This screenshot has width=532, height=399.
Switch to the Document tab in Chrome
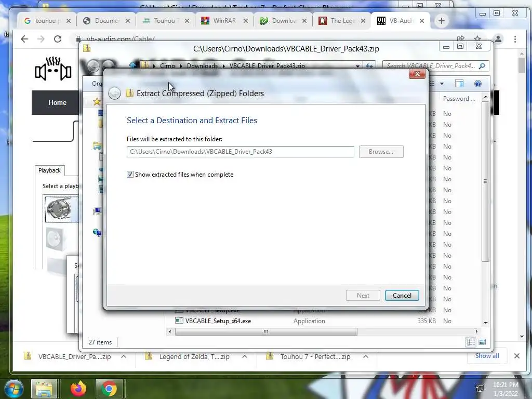[106, 21]
